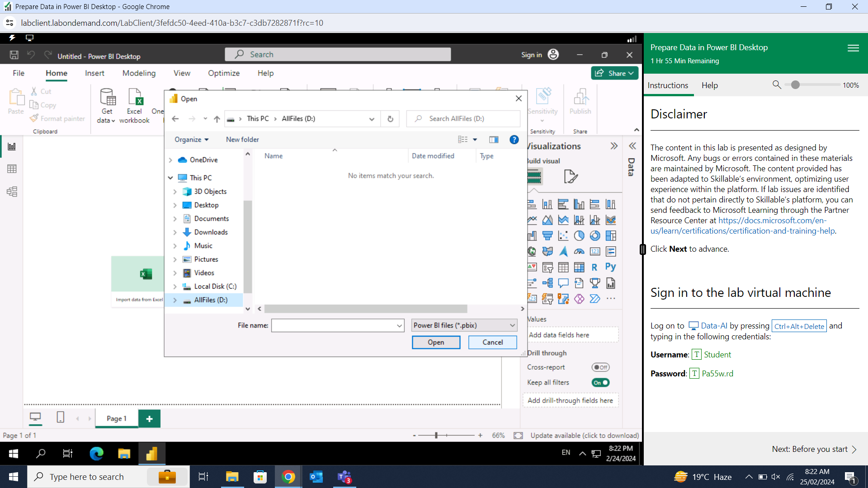Click the Cancel button in dialog
The width and height of the screenshot is (868, 488).
(x=492, y=343)
